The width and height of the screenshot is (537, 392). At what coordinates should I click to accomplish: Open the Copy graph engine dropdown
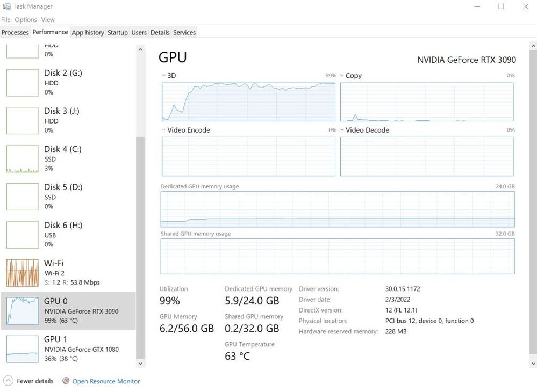(x=342, y=76)
